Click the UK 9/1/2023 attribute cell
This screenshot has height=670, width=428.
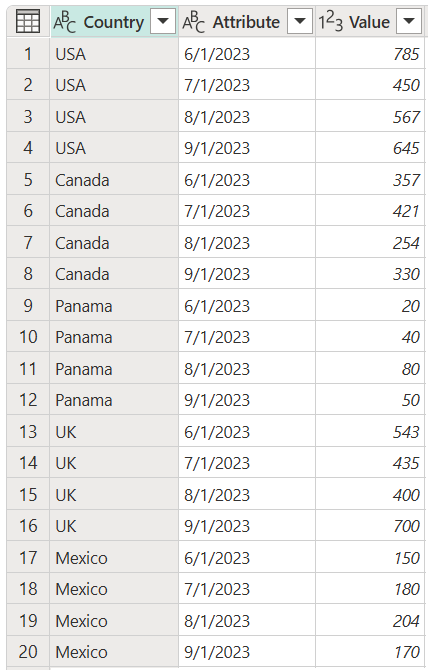247,526
